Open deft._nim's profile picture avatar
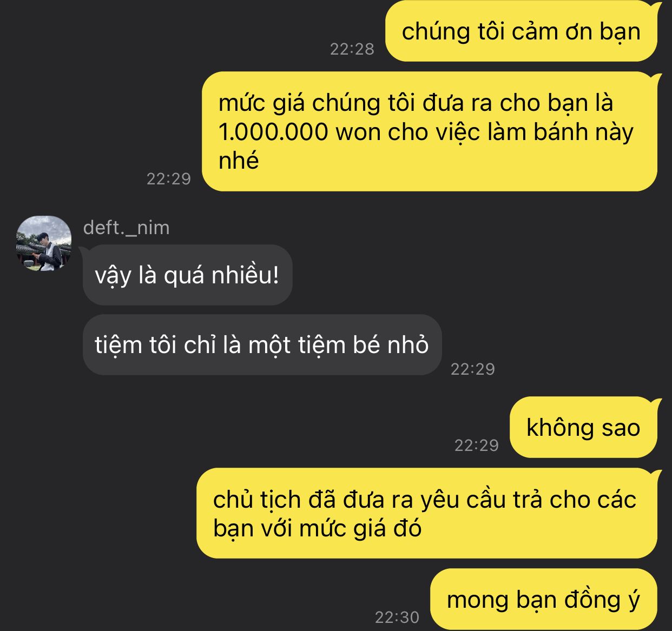 click(x=44, y=244)
